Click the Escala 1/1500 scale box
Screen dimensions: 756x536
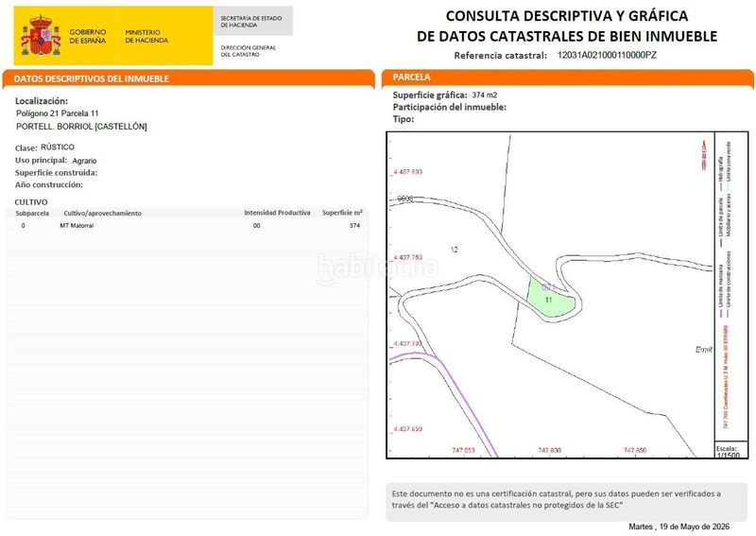tap(730, 451)
